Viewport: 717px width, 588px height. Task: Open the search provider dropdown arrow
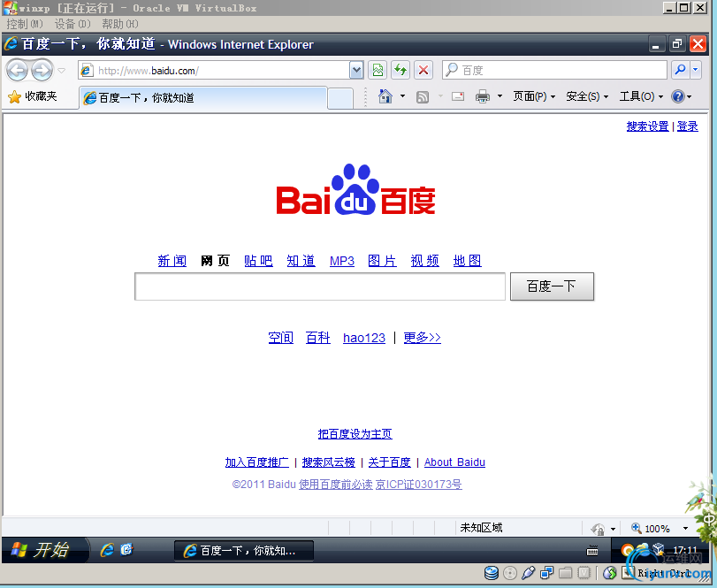696,70
